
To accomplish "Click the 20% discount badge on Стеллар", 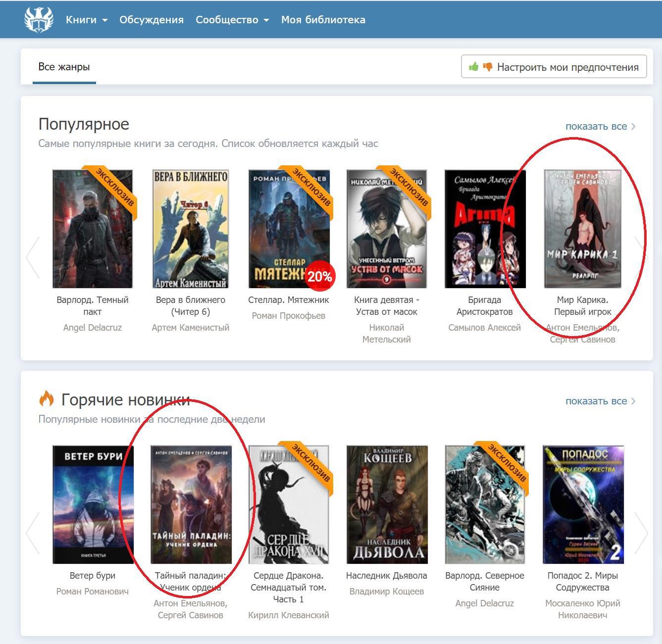I will pyautogui.click(x=319, y=276).
